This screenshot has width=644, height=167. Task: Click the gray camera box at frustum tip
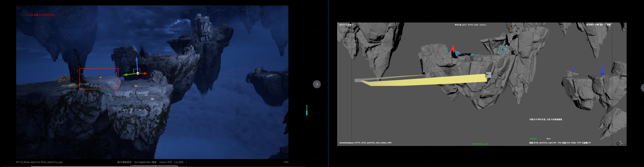pos(488,75)
